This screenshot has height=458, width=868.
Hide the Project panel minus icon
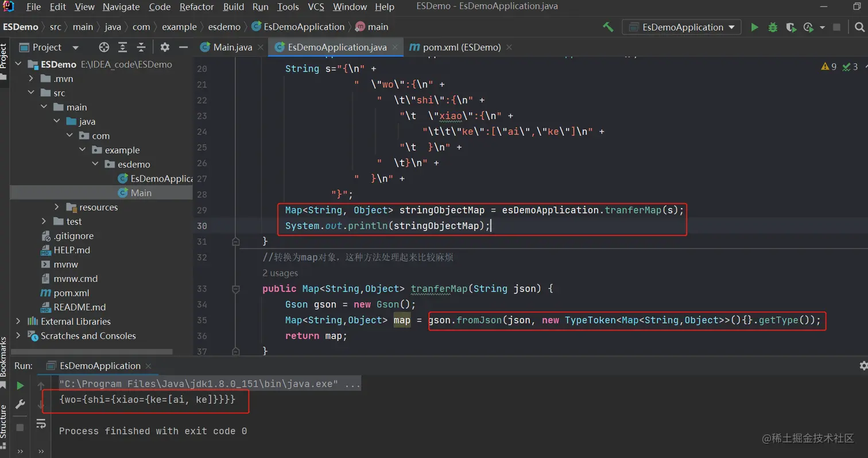tap(183, 47)
